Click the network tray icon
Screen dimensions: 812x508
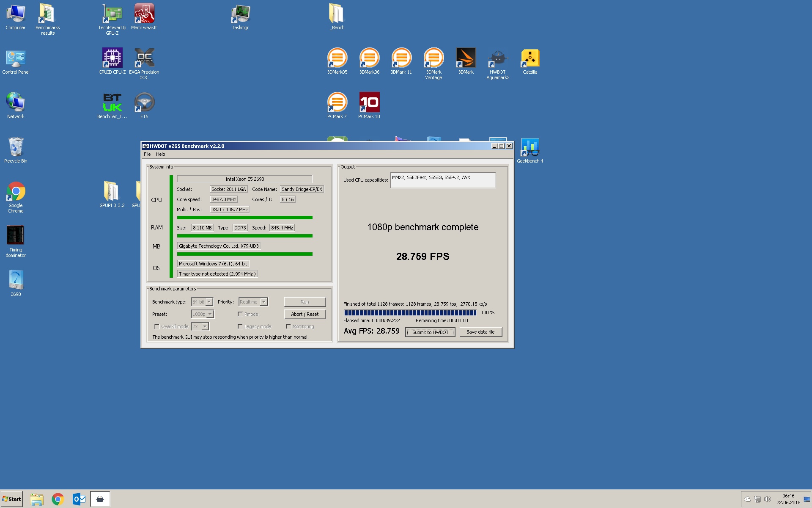click(x=757, y=499)
